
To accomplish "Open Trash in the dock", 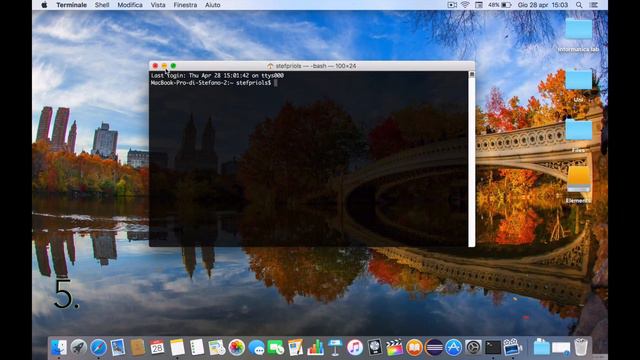I will [581, 347].
